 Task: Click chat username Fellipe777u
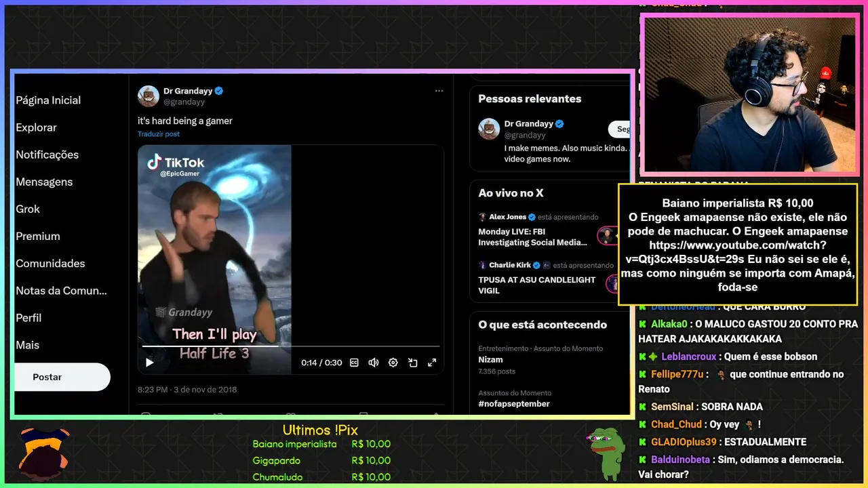(677, 374)
